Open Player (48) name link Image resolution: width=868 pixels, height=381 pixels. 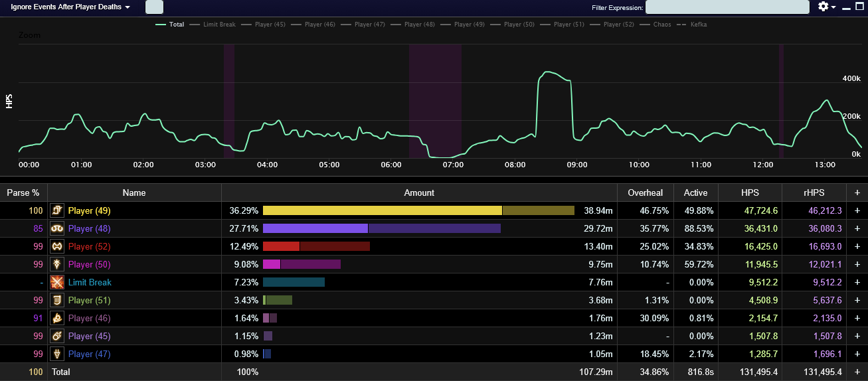coord(89,228)
